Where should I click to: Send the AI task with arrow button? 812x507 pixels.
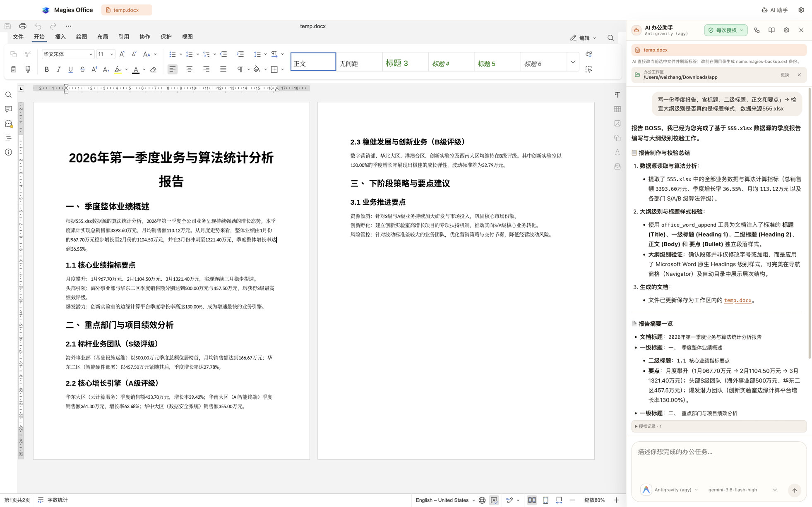pyautogui.click(x=794, y=490)
